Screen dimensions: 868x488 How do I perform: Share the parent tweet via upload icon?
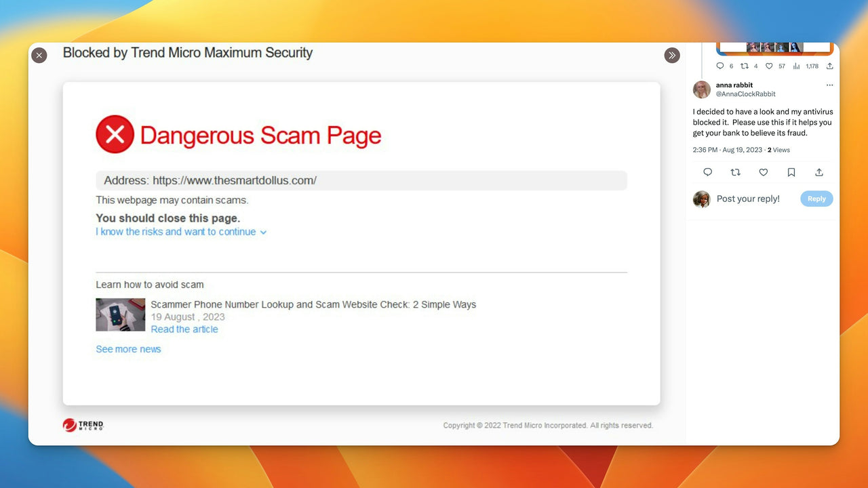tap(829, 66)
